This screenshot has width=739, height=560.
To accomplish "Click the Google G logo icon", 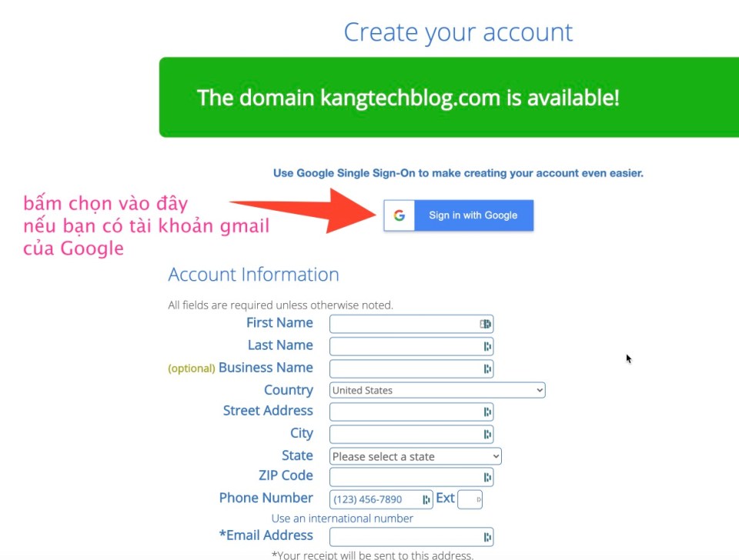I will pos(400,215).
